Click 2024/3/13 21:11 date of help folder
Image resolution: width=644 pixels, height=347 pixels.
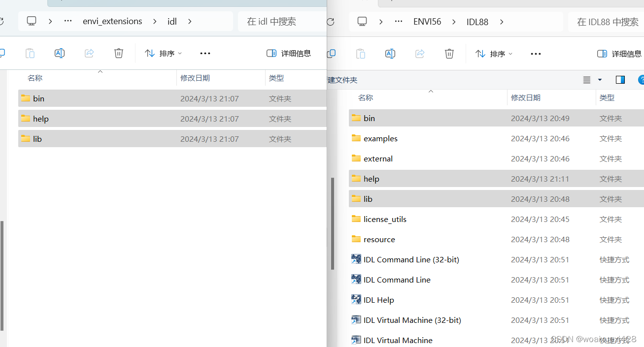click(x=540, y=179)
